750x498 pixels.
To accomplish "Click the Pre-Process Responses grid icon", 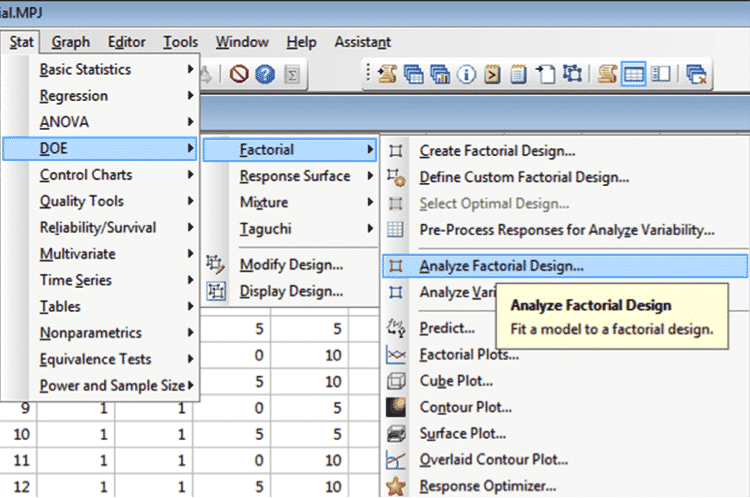I will click(x=396, y=230).
